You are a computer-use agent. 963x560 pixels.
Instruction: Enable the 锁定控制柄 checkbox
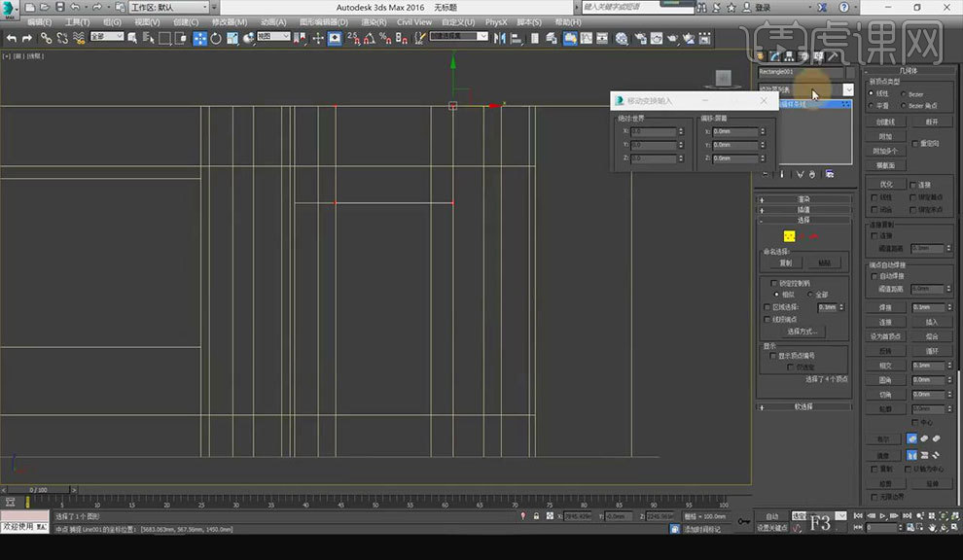pyautogui.click(x=773, y=283)
